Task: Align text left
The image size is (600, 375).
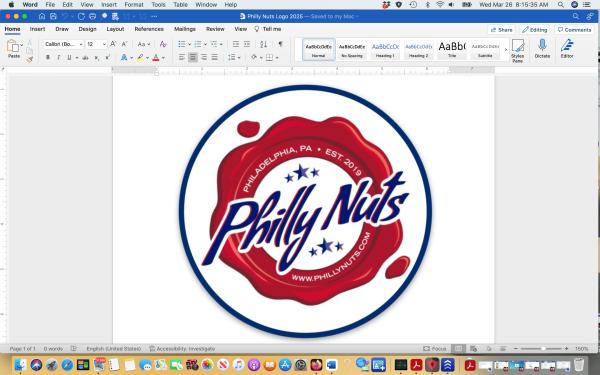Action: (182, 58)
